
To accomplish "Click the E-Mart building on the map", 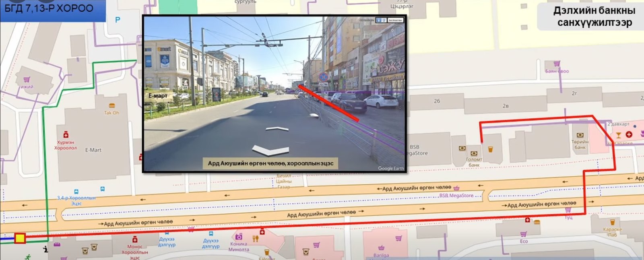I will point(93,150).
